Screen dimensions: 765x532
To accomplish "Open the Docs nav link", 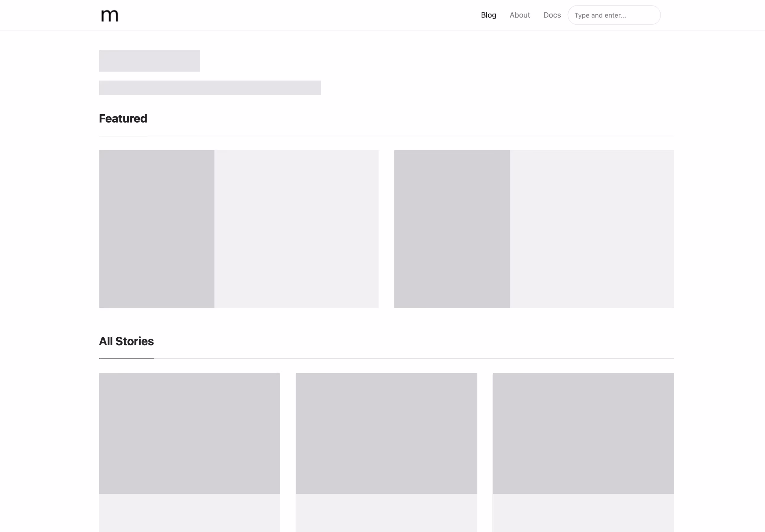I will [552, 15].
